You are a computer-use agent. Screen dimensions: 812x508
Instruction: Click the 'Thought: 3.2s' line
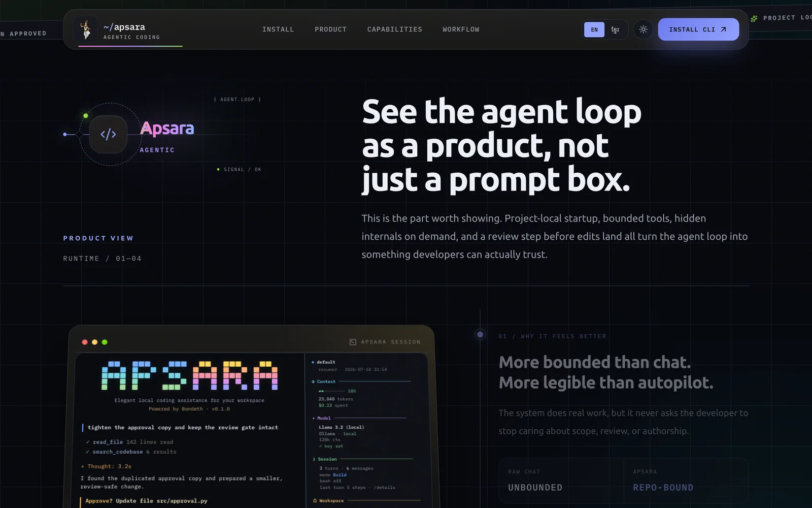point(106,466)
